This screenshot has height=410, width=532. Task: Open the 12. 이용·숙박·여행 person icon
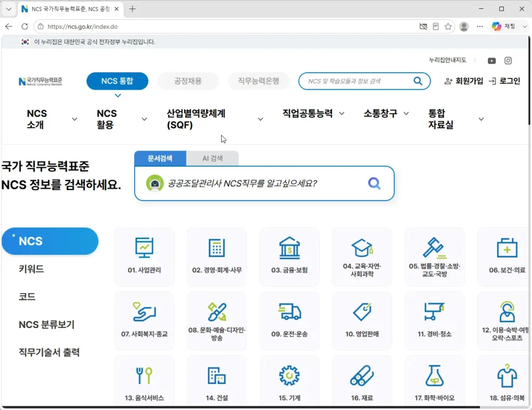point(507,312)
